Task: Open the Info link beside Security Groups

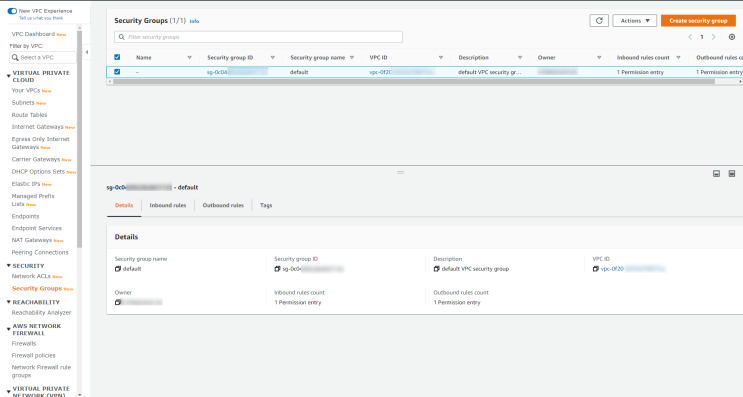Action: pos(194,21)
